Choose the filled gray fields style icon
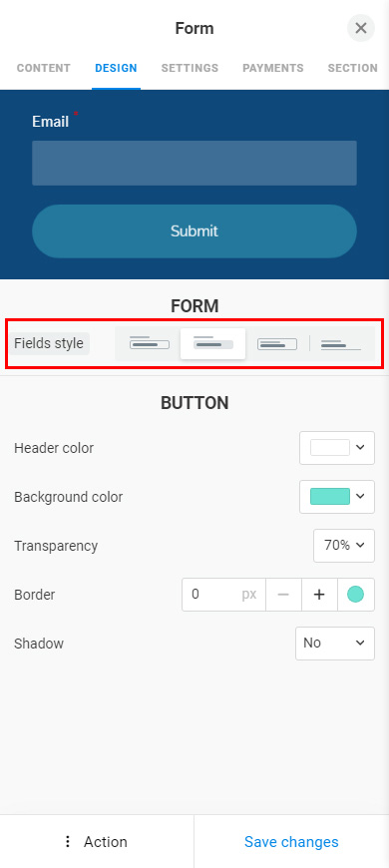Screen dimensions: 389x868 213,343
